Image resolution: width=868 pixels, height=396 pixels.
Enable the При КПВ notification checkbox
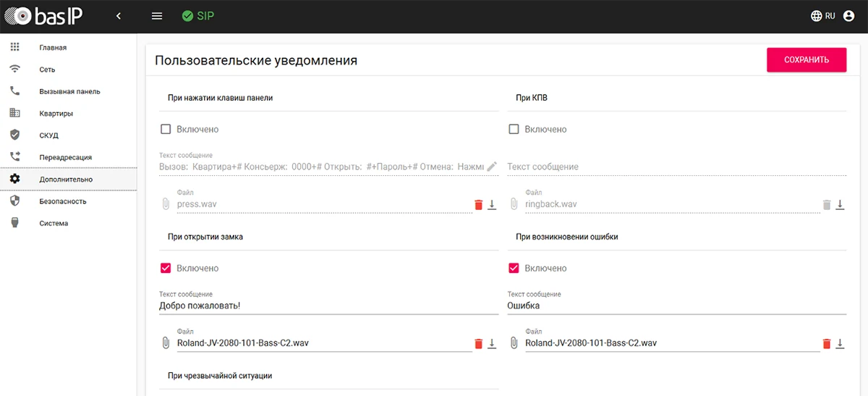[514, 130]
